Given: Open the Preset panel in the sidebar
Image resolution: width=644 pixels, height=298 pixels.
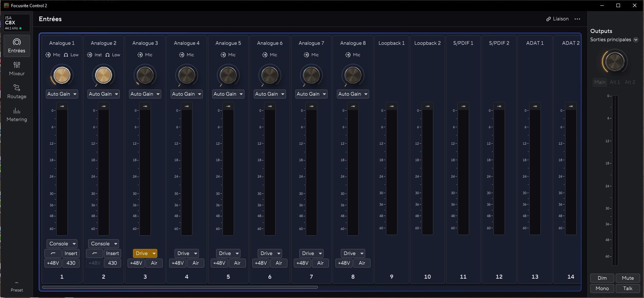Looking at the screenshot, I should point(17,287).
